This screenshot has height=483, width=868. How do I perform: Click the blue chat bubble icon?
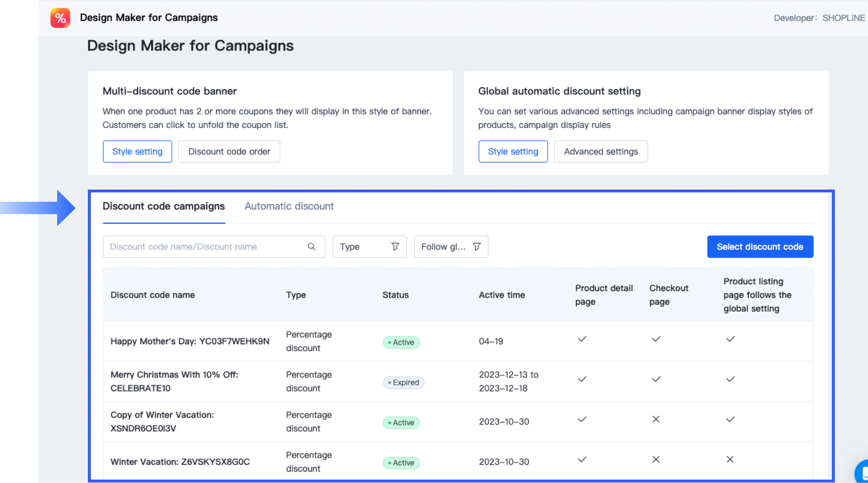pos(862,471)
